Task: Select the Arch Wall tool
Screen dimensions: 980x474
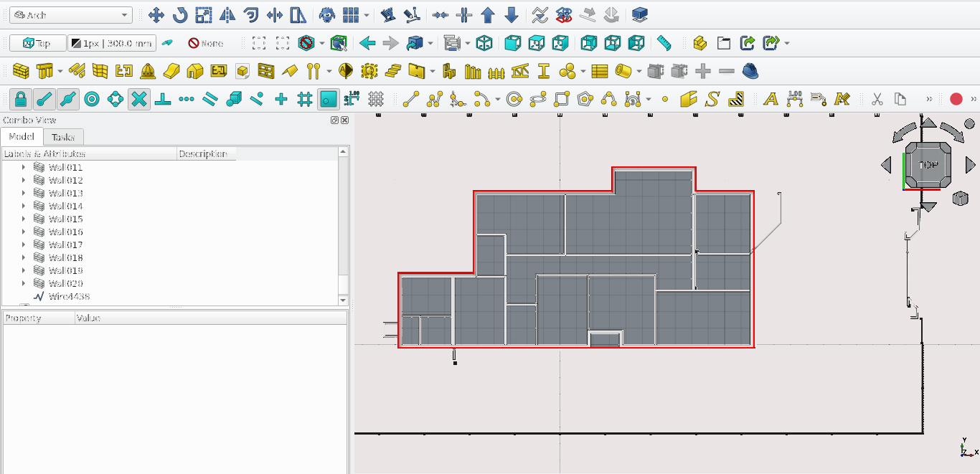Action: (21, 71)
